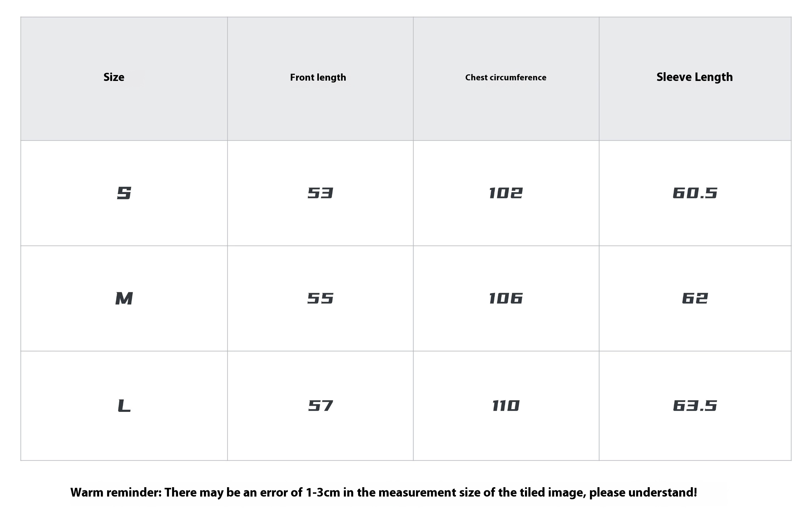Select the S size cell
This screenshot has width=812, height=525.
pos(124,193)
